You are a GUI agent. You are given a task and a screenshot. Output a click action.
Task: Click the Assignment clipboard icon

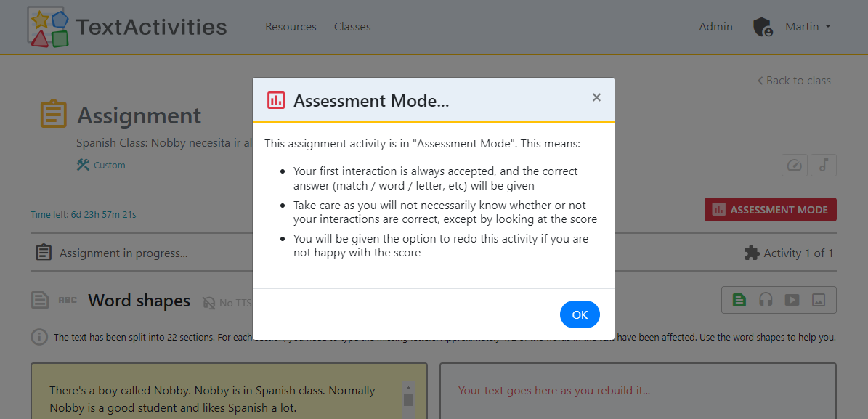click(54, 115)
